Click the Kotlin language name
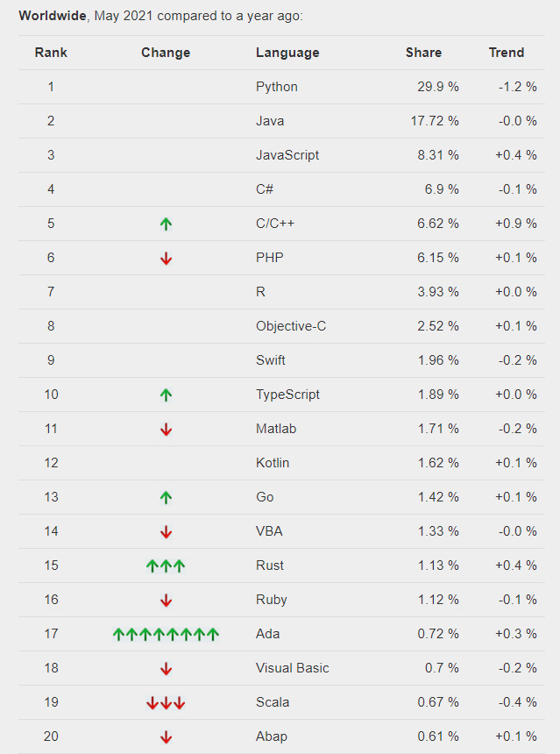Image resolution: width=560 pixels, height=754 pixels. coord(273,463)
